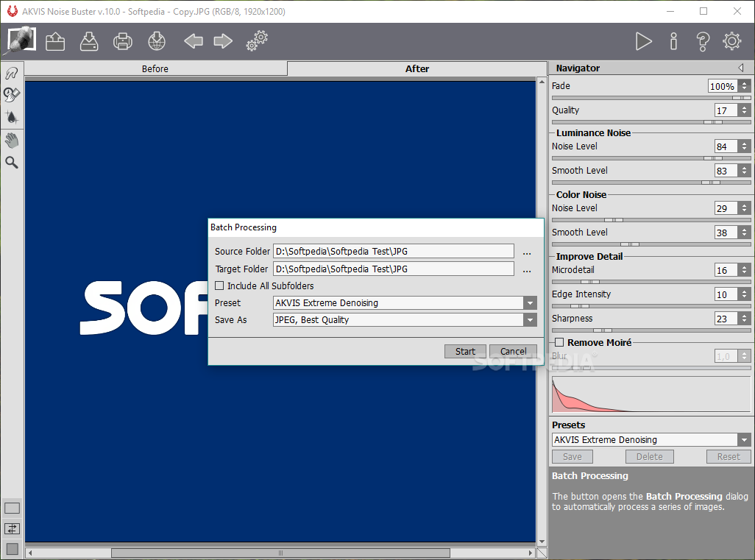Click the presets Delete button
755x560 pixels.
(x=650, y=456)
